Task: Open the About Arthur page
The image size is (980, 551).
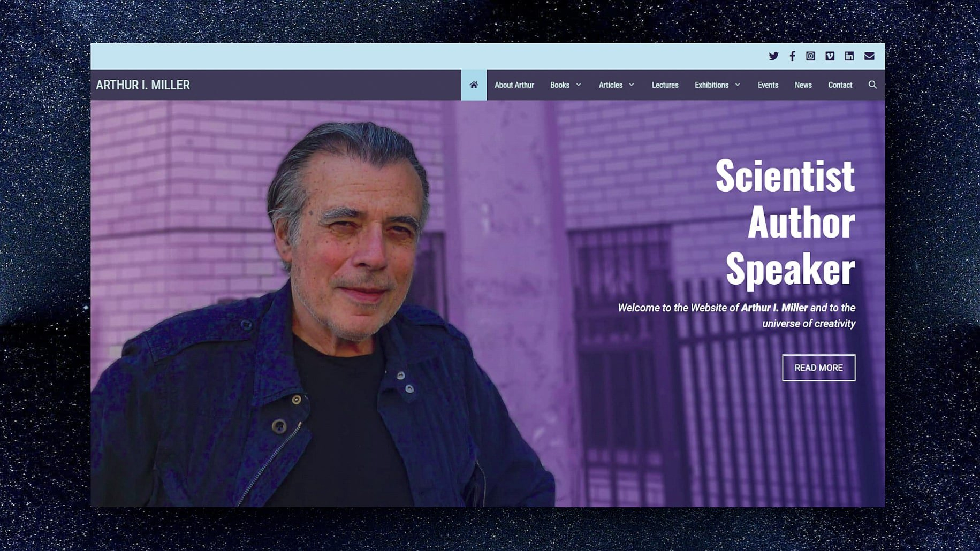Action: tap(514, 85)
